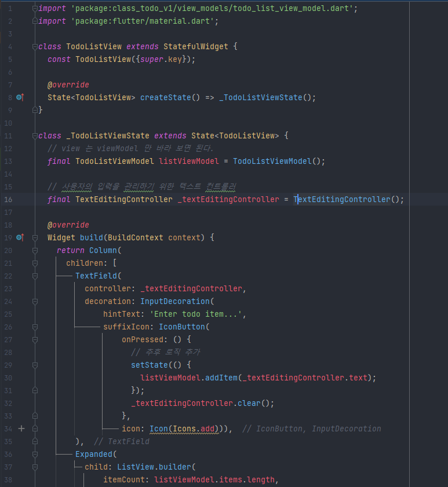Collapse the import block fold marker on line 1
This screenshot has height=487, width=448.
(x=35, y=8)
